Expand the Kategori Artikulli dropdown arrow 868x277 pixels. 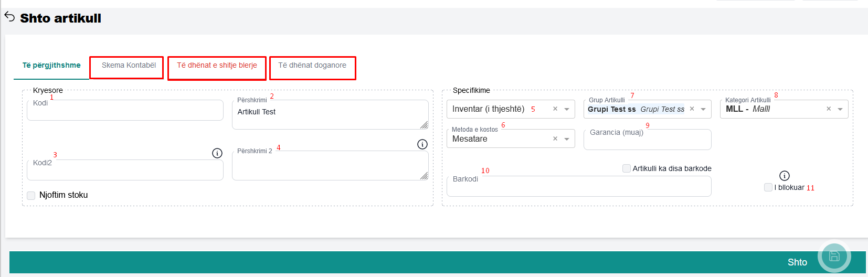tap(840, 109)
